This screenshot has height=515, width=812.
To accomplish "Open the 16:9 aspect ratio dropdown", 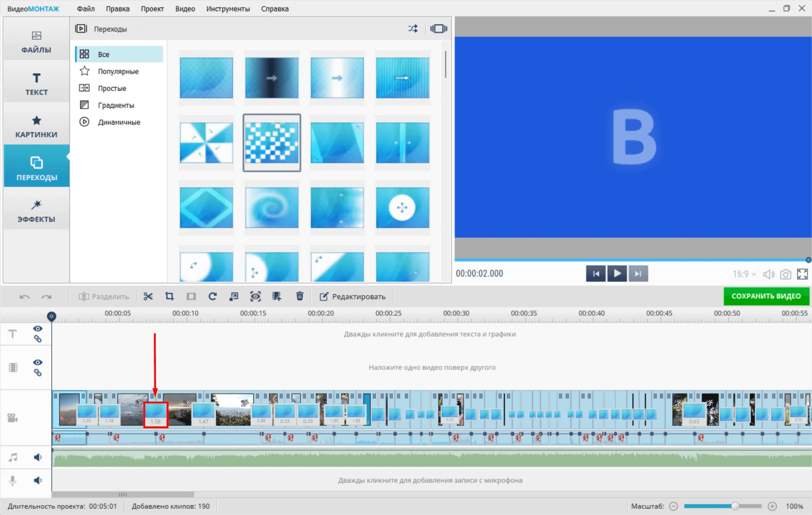I will coord(744,274).
